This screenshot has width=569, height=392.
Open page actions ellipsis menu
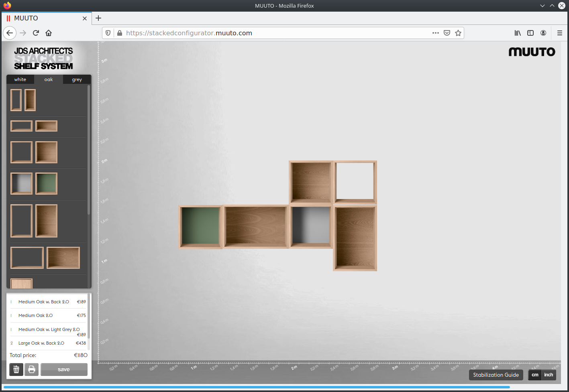click(x=436, y=33)
